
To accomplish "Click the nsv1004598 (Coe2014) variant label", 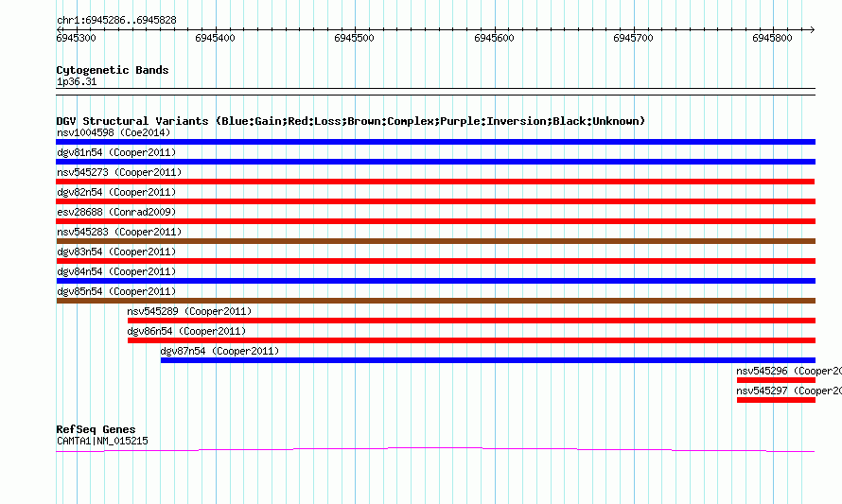I will [x=114, y=132].
